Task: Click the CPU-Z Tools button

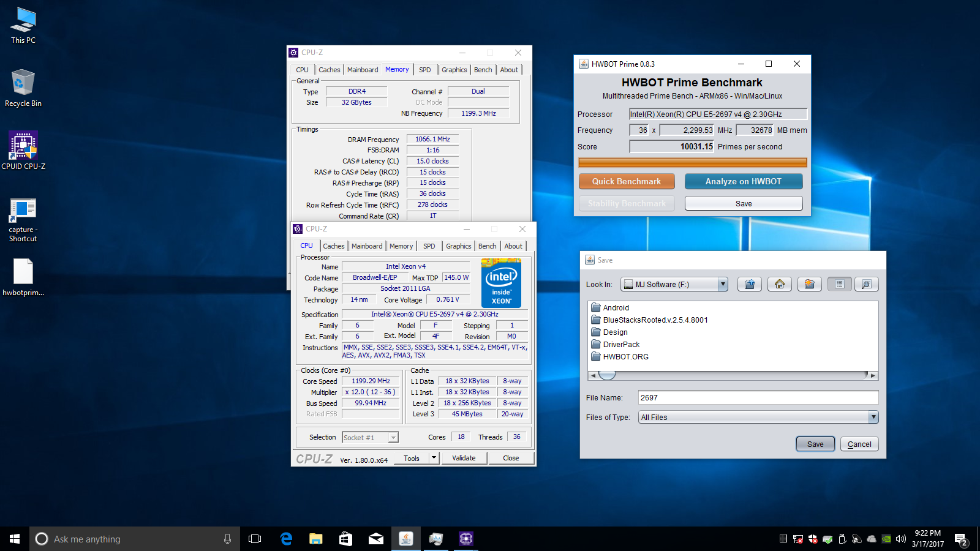Action: point(412,458)
